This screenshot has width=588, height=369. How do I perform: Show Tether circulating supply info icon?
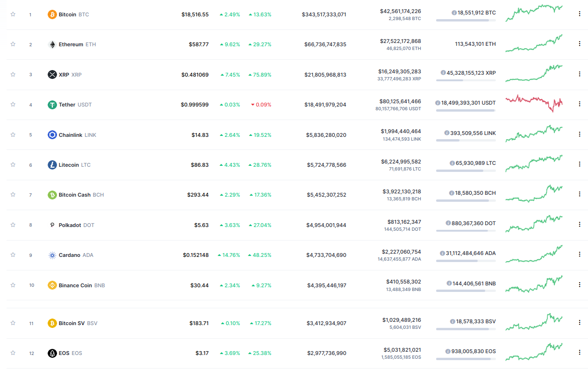tap(437, 103)
